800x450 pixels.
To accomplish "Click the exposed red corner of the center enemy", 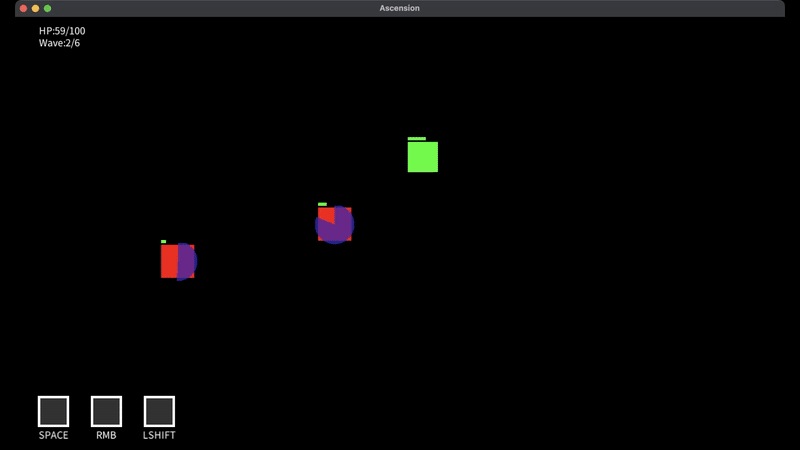I will 324,213.
